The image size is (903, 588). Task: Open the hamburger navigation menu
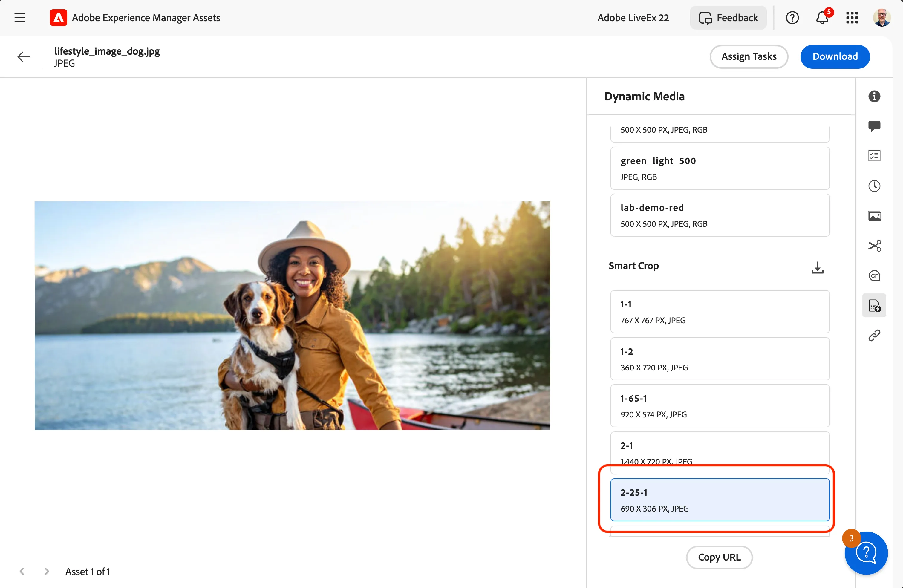click(x=20, y=17)
